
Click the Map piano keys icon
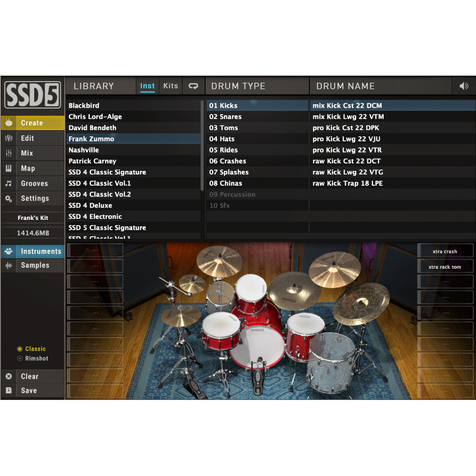tap(9, 168)
